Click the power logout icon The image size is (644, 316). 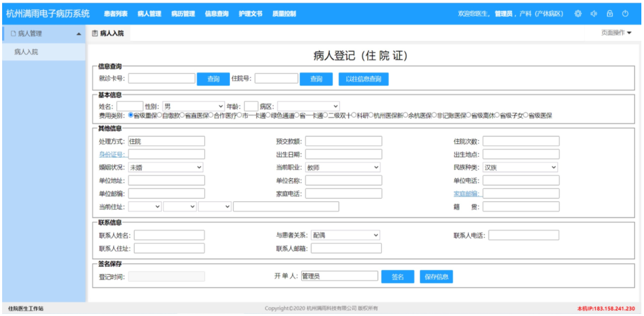[625, 14]
